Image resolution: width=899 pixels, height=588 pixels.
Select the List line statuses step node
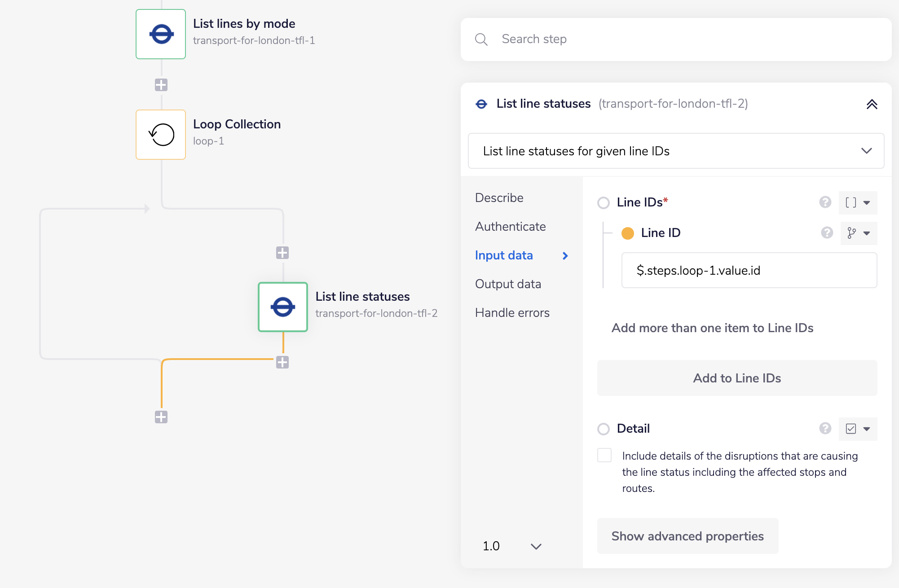[x=283, y=307]
